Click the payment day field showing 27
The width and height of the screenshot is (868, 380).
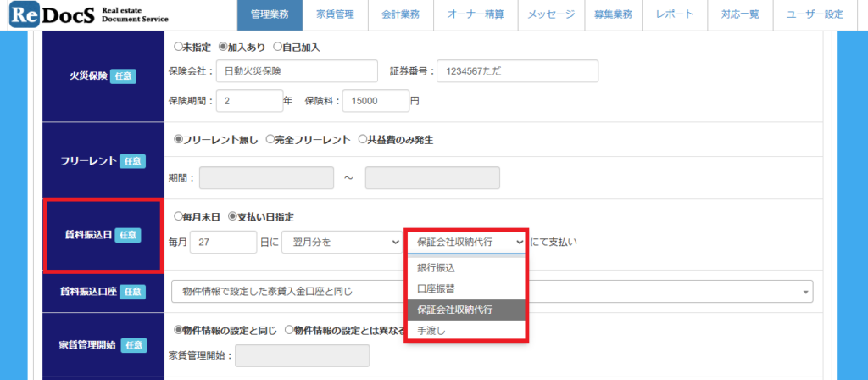click(x=223, y=243)
